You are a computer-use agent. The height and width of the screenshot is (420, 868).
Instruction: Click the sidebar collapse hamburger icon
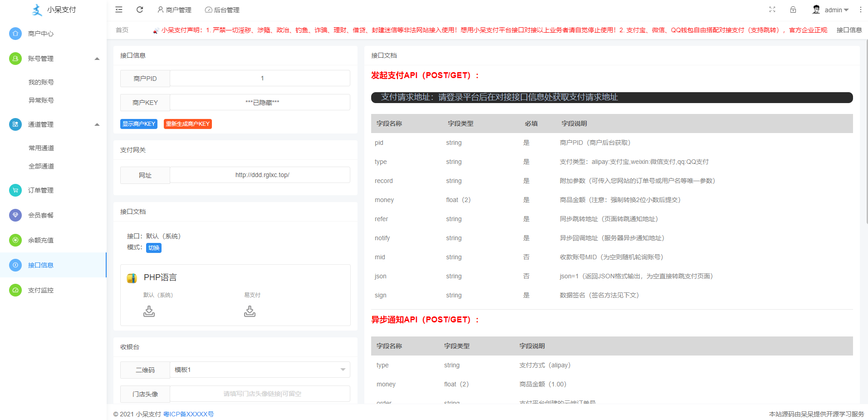click(x=119, y=10)
